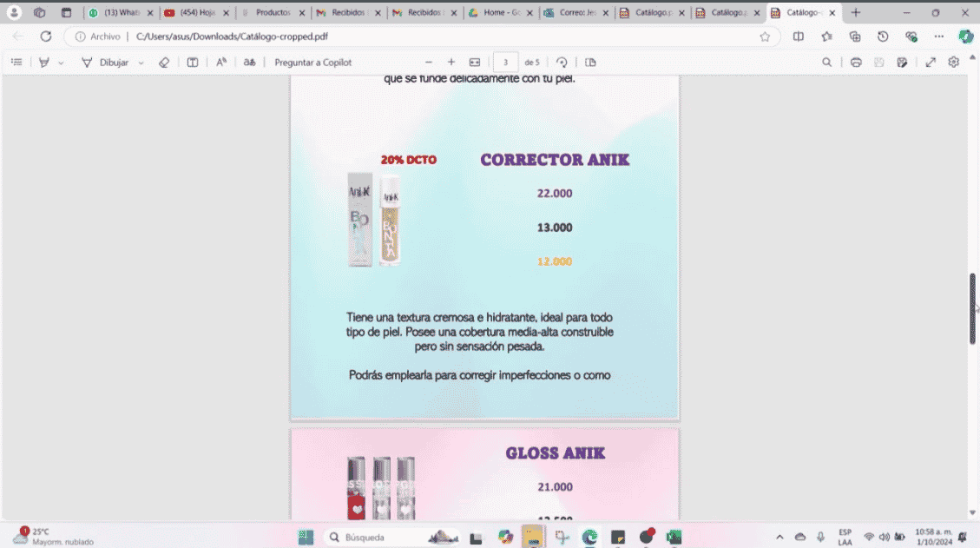Open the translate tool in PDF toolbar

coord(249,63)
